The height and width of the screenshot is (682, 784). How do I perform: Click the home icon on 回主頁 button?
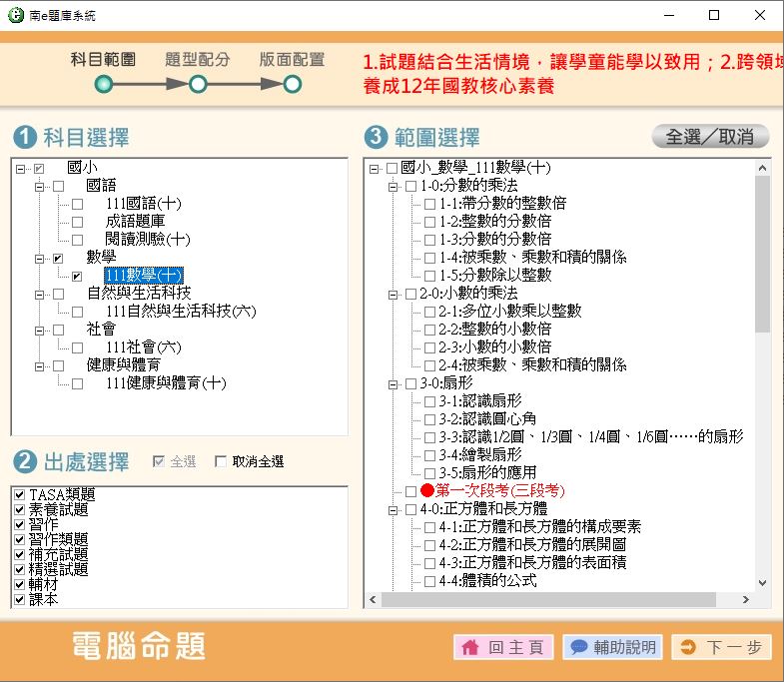pos(470,647)
